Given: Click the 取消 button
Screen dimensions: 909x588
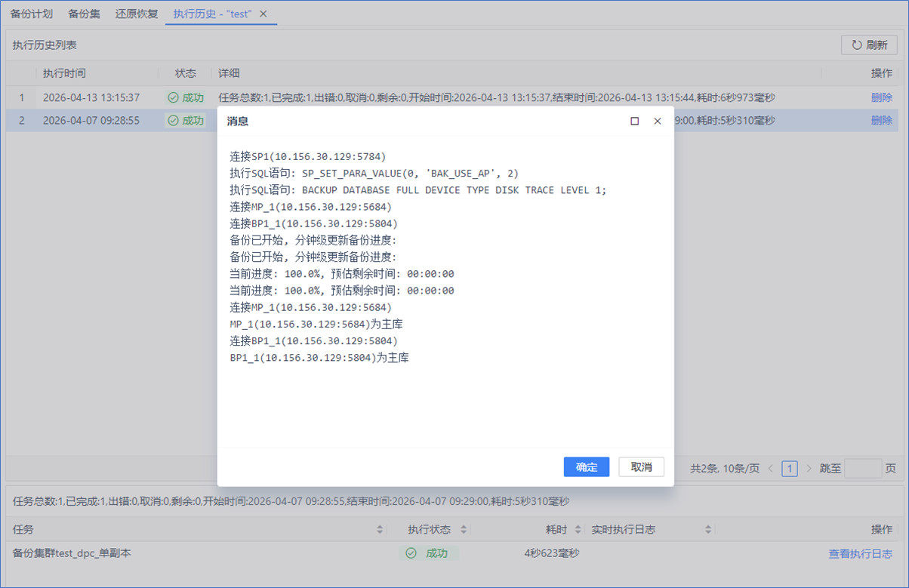Looking at the screenshot, I should click(641, 467).
